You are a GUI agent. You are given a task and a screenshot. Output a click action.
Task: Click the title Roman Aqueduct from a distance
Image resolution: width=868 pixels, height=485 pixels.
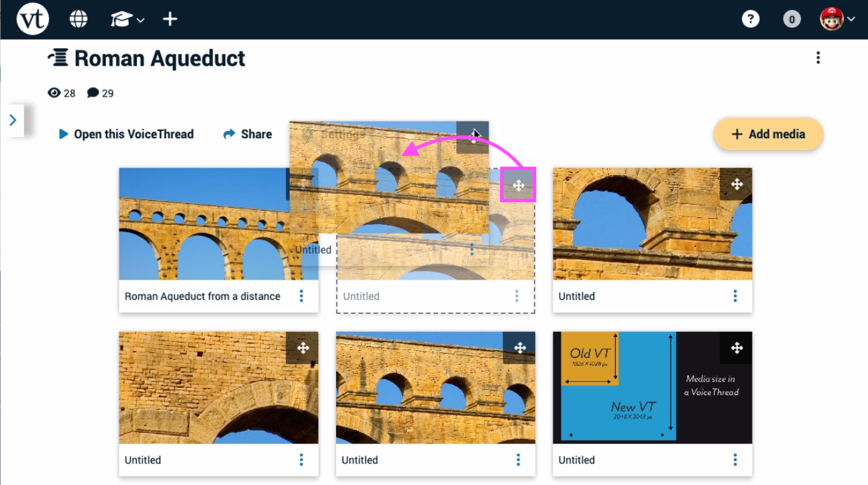pos(203,296)
